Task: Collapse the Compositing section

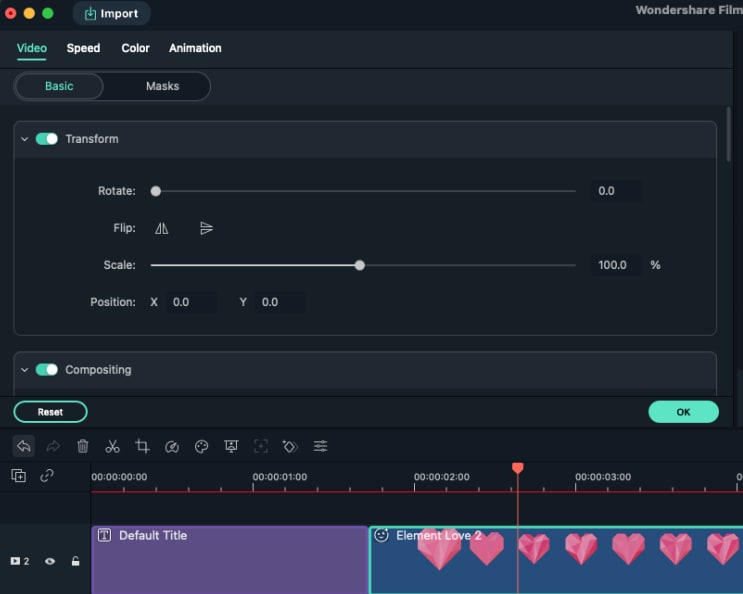Action: 25,370
